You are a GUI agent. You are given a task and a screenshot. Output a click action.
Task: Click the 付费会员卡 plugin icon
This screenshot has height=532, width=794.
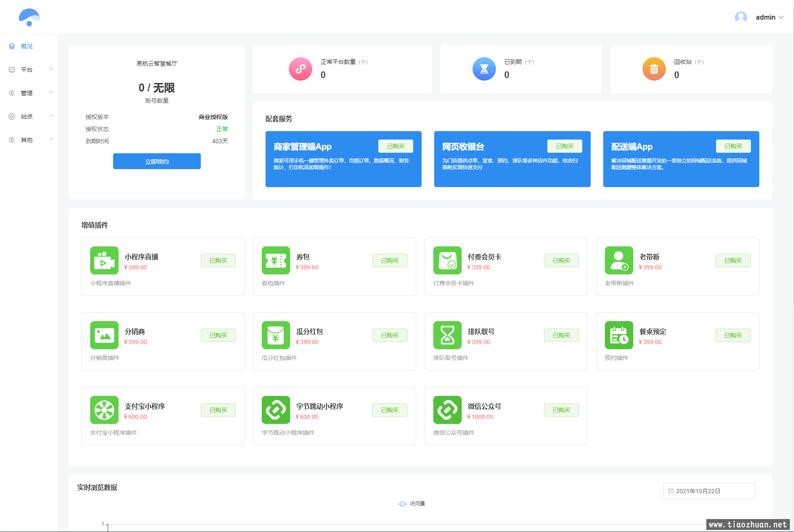point(447,261)
